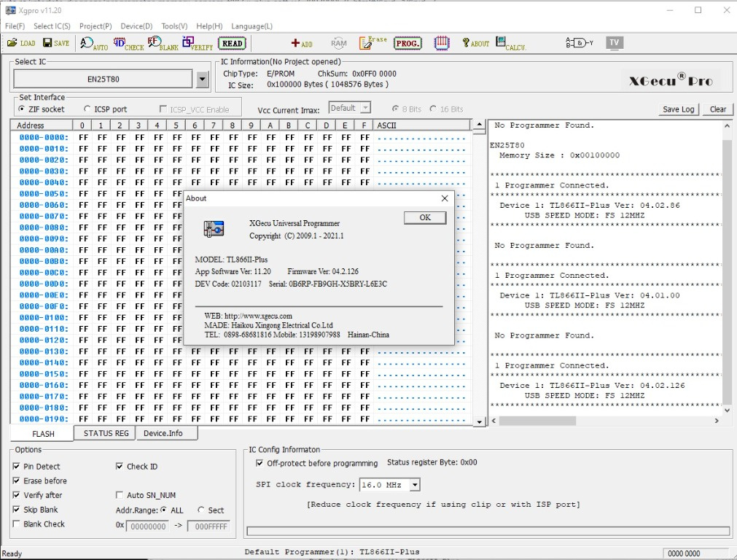Switch to the FLASH tab
The height and width of the screenshot is (560, 737).
click(43, 434)
